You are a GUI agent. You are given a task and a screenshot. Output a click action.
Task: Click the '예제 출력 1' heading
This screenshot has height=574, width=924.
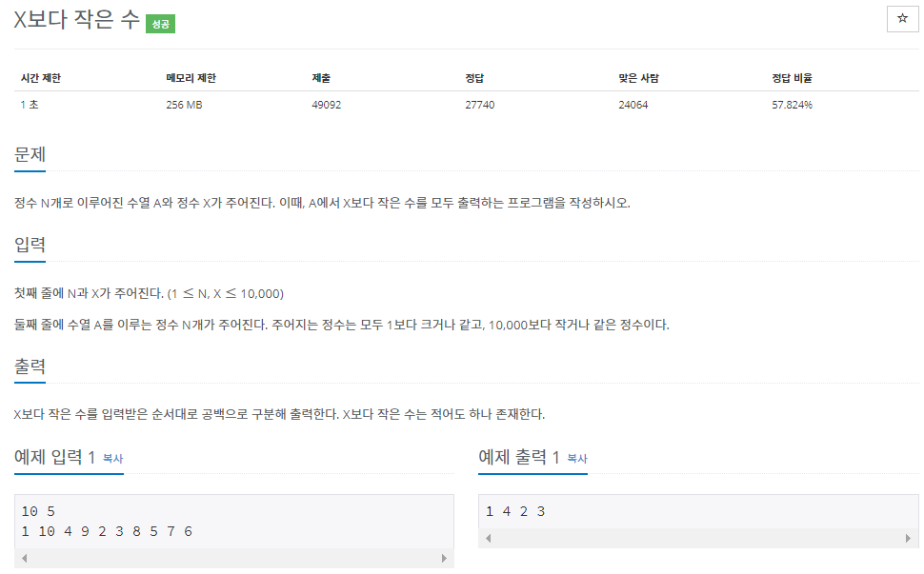519,457
